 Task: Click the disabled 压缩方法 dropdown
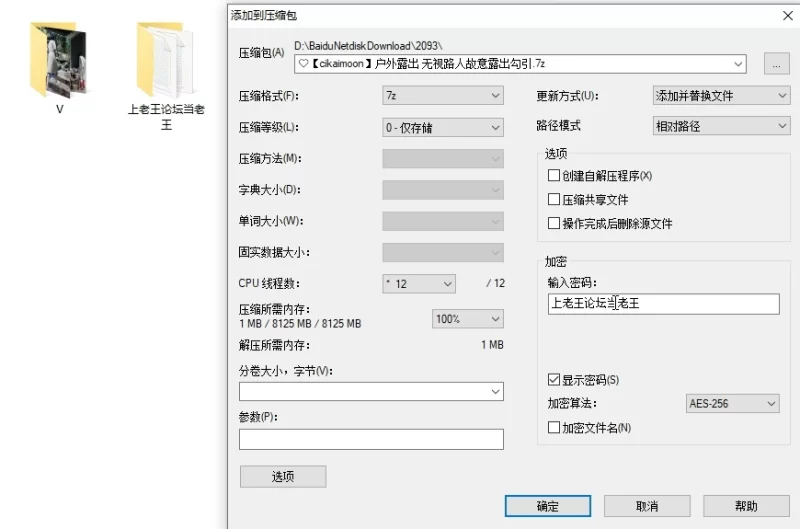pyautogui.click(x=443, y=159)
